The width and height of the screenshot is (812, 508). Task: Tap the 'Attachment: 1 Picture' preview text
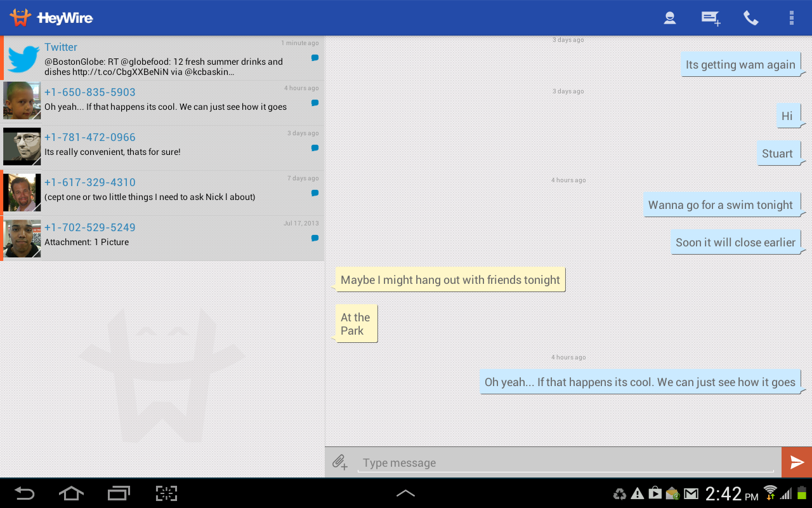pyautogui.click(x=86, y=242)
